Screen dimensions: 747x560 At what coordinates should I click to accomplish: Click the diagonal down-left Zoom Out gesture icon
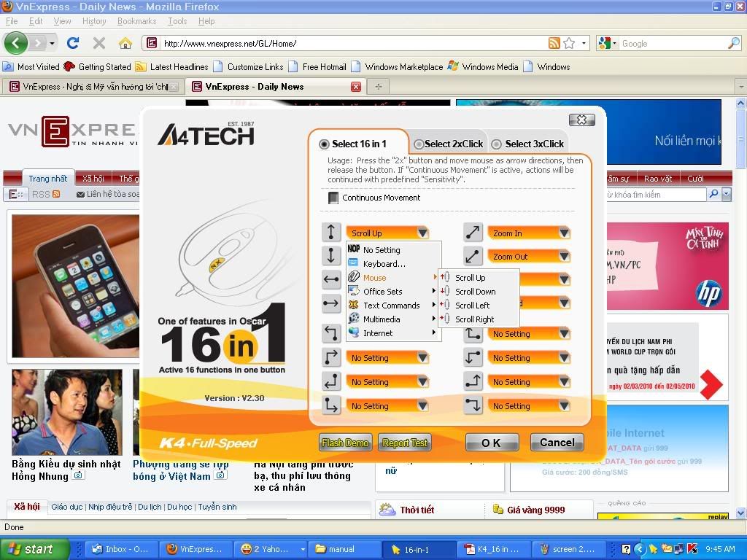tap(473, 256)
